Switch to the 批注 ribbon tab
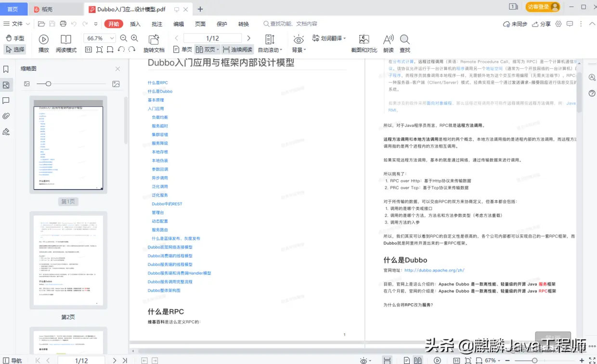597x364 pixels. point(157,24)
